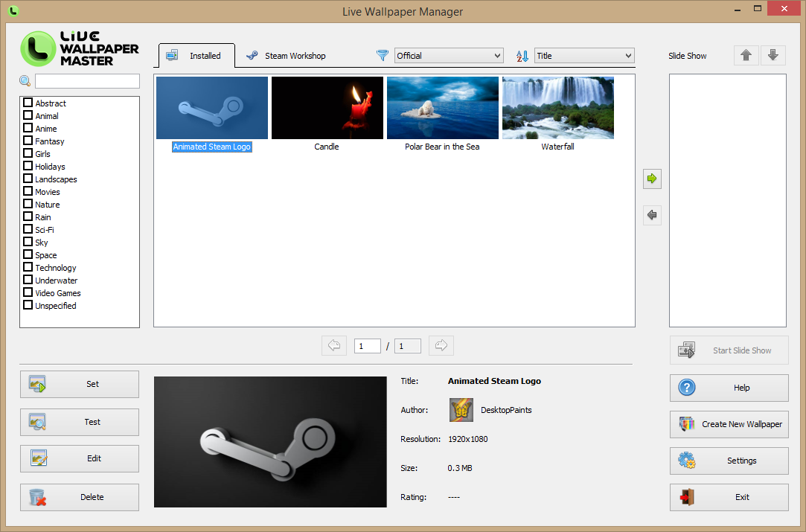
Task: Select Animated Steam Logo thumbnail
Action: click(x=212, y=108)
